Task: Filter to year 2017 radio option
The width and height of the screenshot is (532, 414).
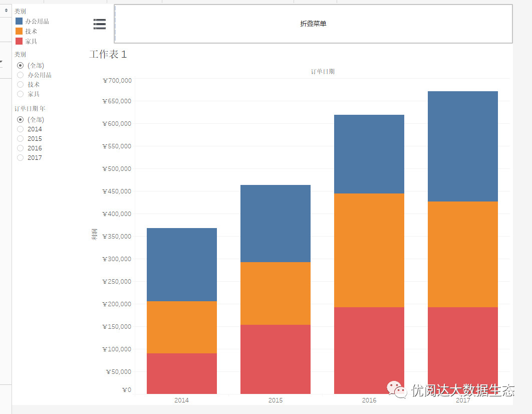Action: point(21,157)
